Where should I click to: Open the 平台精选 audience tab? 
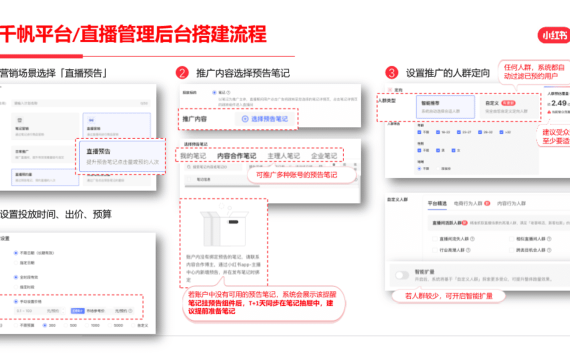click(437, 203)
